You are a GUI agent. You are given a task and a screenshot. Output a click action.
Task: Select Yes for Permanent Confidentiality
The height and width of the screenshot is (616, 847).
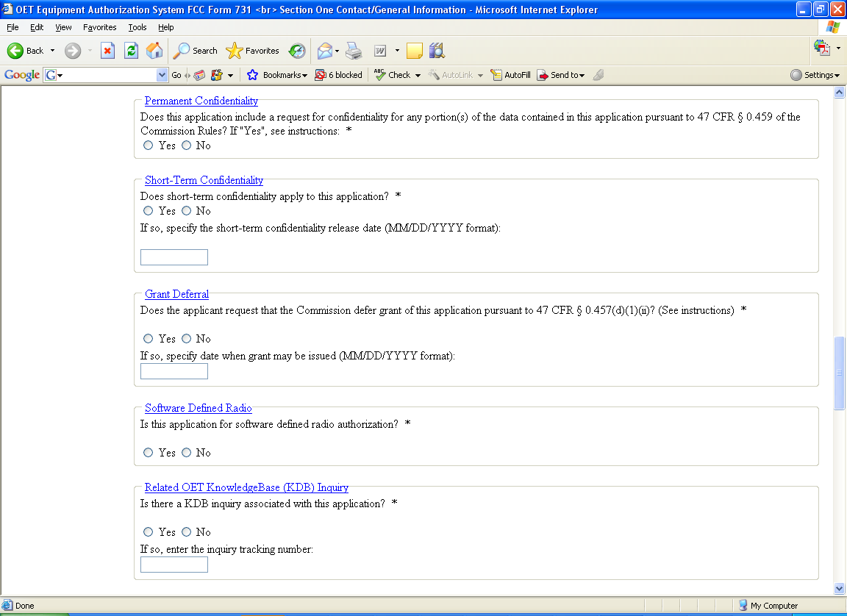click(x=149, y=146)
